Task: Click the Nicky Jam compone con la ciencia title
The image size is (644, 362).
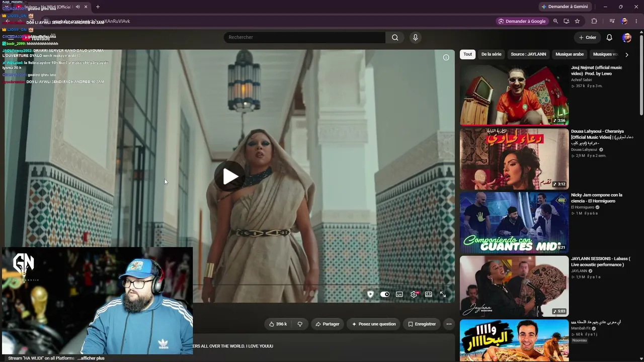Action: click(x=597, y=198)
